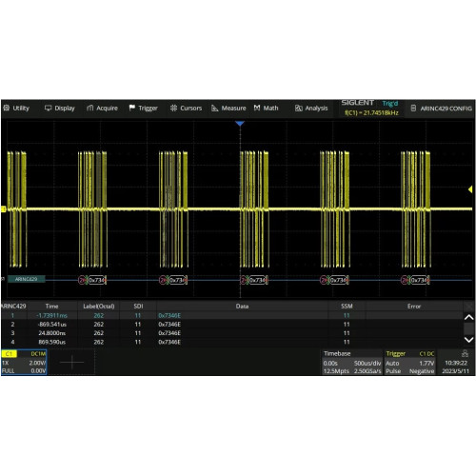This screenshot has width=476, height=476.
Task: Open the ARINC429 CONFIG panel
Action: point(442,109)
